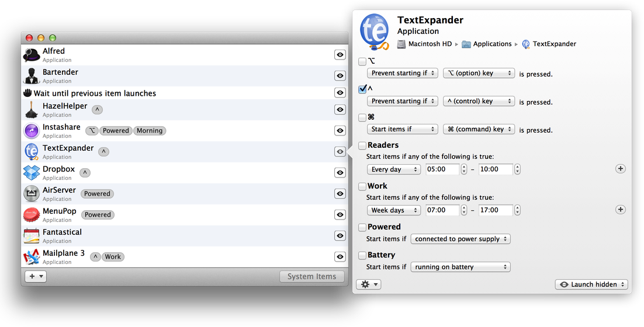644x327 pixels.
Task: Click the 07:00 Work start time field
Action: 442,210
